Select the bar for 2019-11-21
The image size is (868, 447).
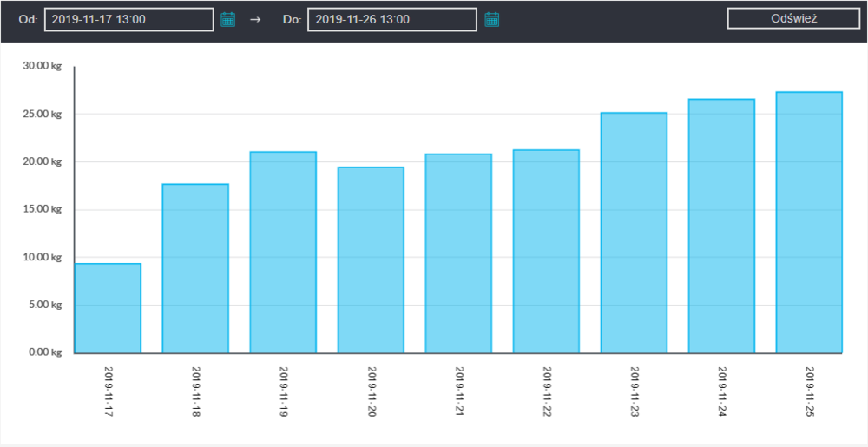tap(458, 253)
